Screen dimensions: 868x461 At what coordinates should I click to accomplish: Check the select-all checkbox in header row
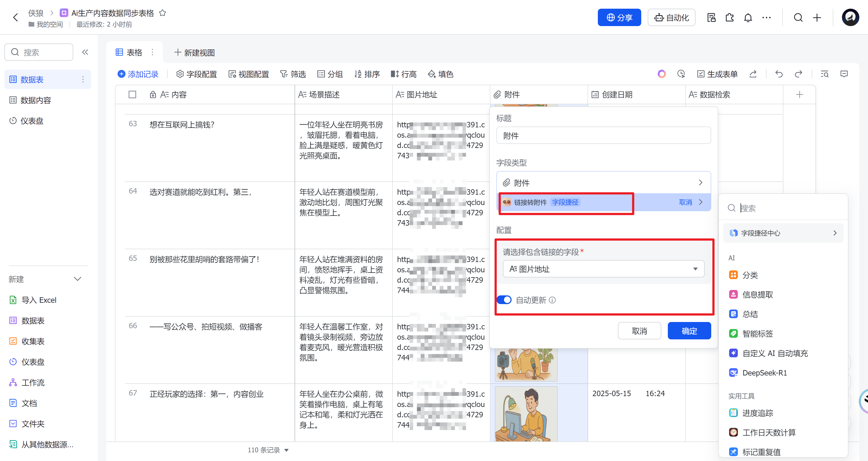tap(132, 95)
